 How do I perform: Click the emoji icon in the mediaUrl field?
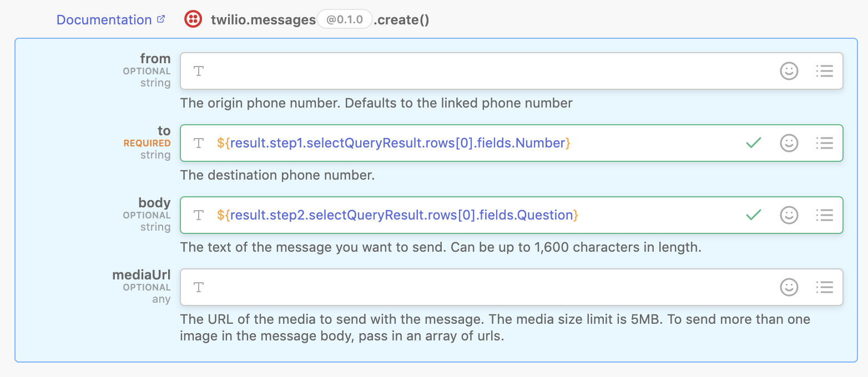coord(789,287)
